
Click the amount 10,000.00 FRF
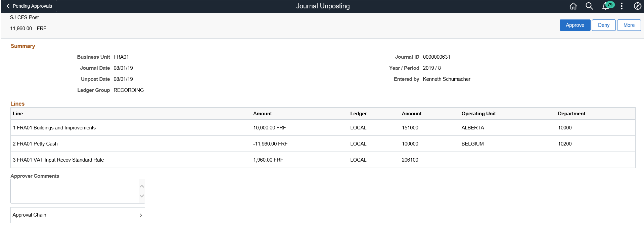coord(270,128)
